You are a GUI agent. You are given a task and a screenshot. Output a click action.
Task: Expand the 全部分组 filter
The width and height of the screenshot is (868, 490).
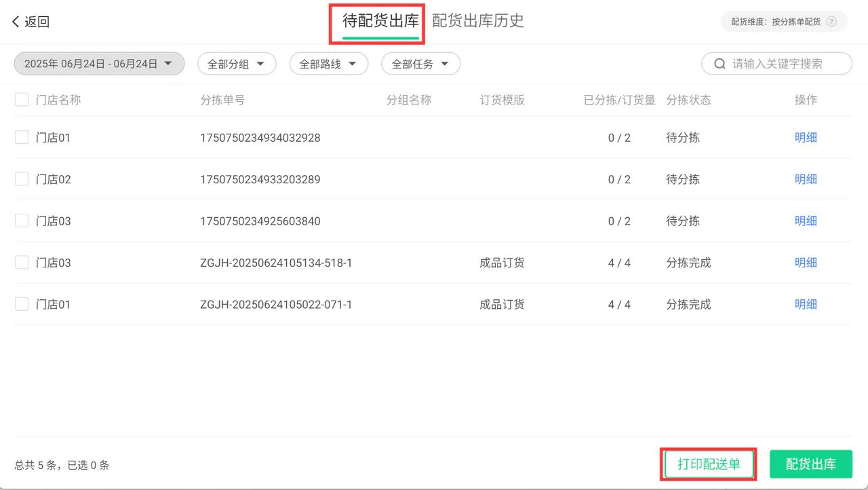[x=237, y=64]
